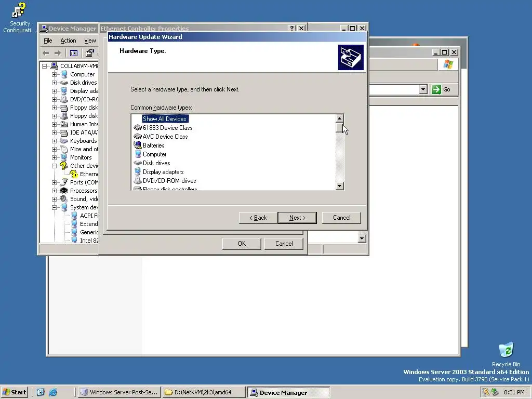
Task: Open Security Configuration desktop shortcut
Action: tap(19, 18)
